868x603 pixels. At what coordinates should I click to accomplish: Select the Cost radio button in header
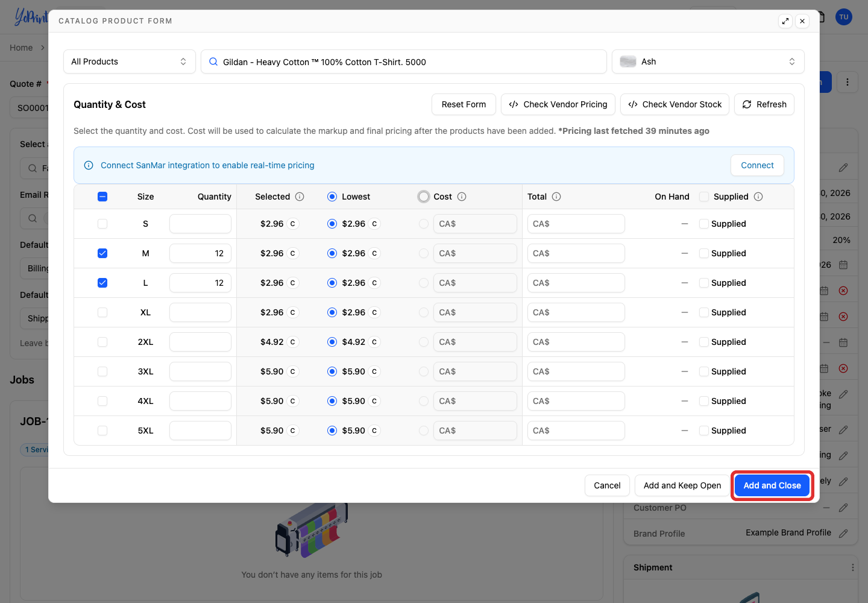pos(424,197)
